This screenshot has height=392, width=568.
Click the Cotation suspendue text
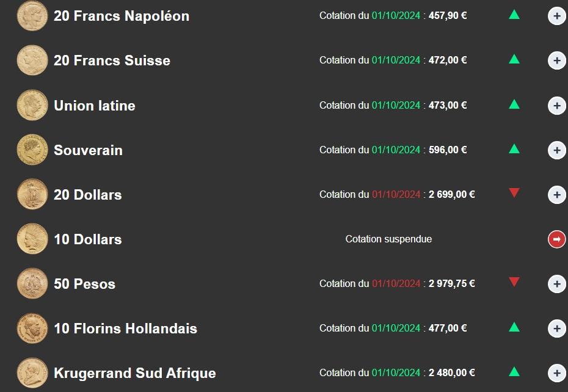388,239
